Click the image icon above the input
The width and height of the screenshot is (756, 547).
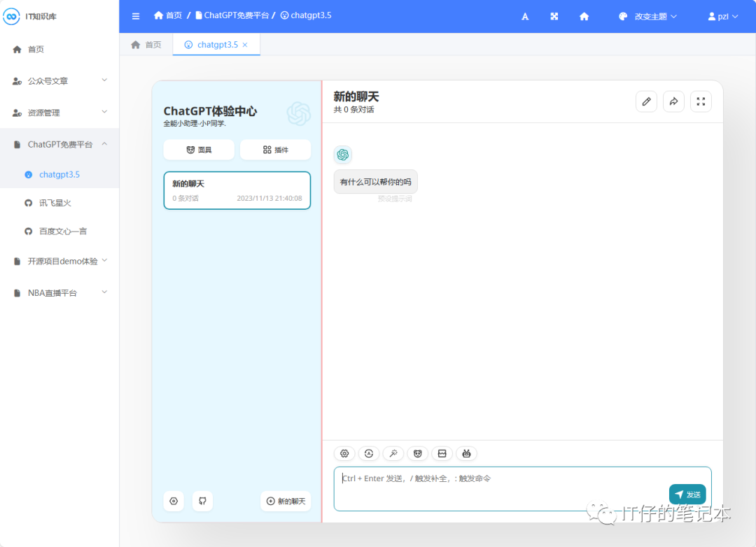(442, 453)
